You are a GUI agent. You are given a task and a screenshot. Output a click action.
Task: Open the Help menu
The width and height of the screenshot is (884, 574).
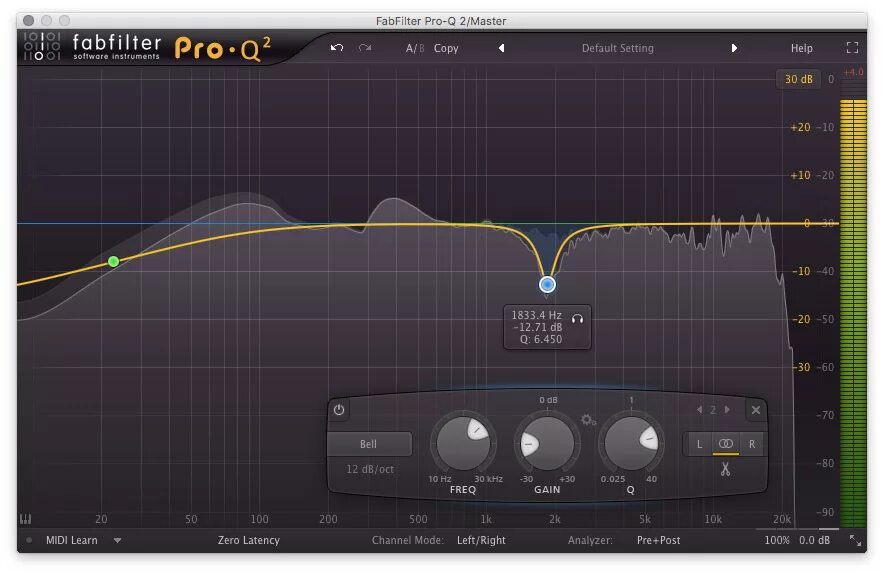click(x=801, y=48)
